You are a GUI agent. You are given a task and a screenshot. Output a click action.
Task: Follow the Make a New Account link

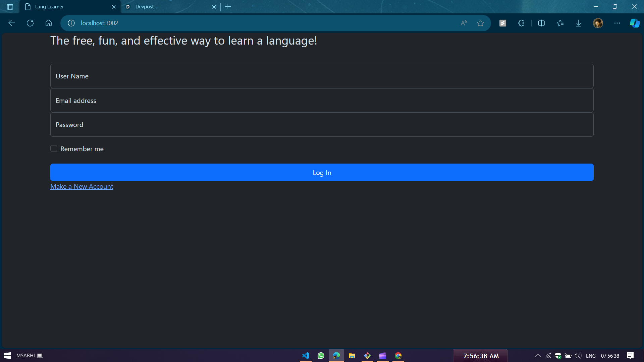(82, 186)
